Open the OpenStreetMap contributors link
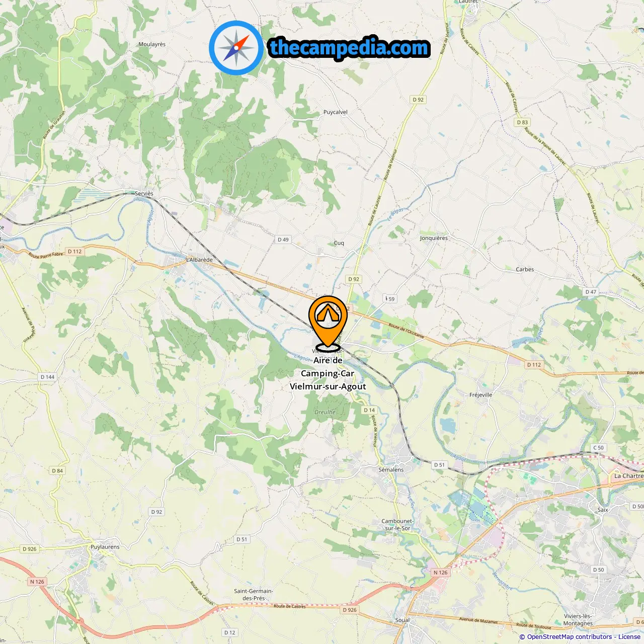The height and width of the screenshot is (644, 644). click(x=570, y=637)
